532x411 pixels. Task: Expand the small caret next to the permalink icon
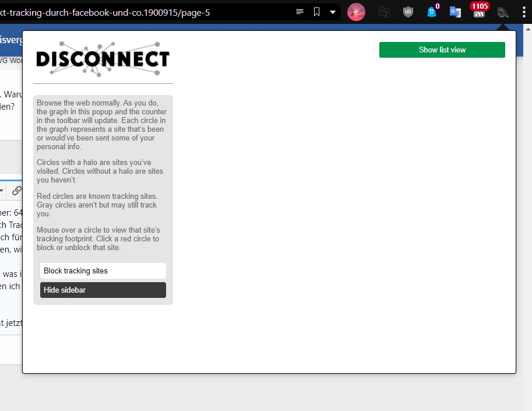tap(2, 190)
